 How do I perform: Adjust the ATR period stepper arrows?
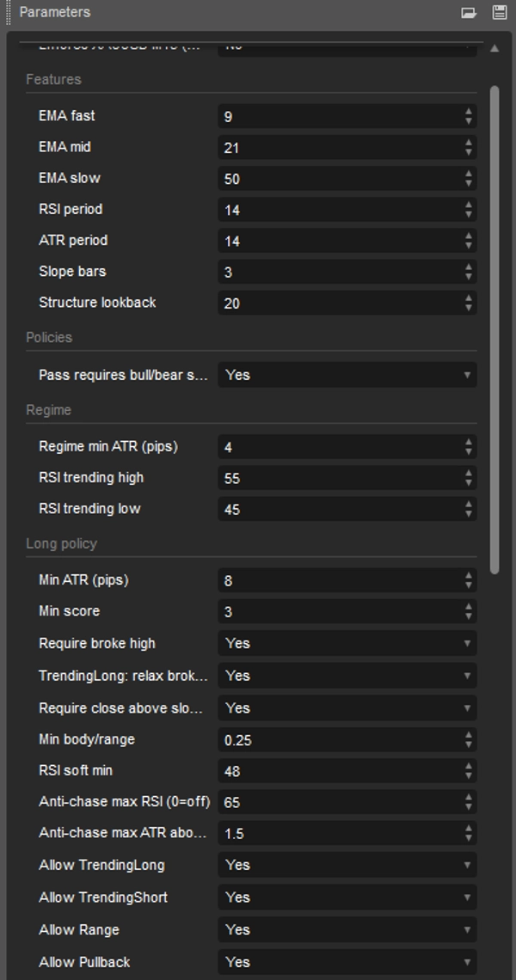tap(469, 241)
